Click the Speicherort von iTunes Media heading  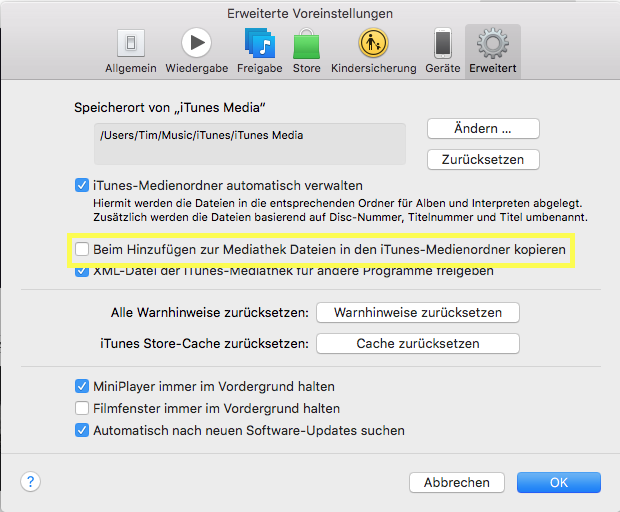click(x=170, y=108)
